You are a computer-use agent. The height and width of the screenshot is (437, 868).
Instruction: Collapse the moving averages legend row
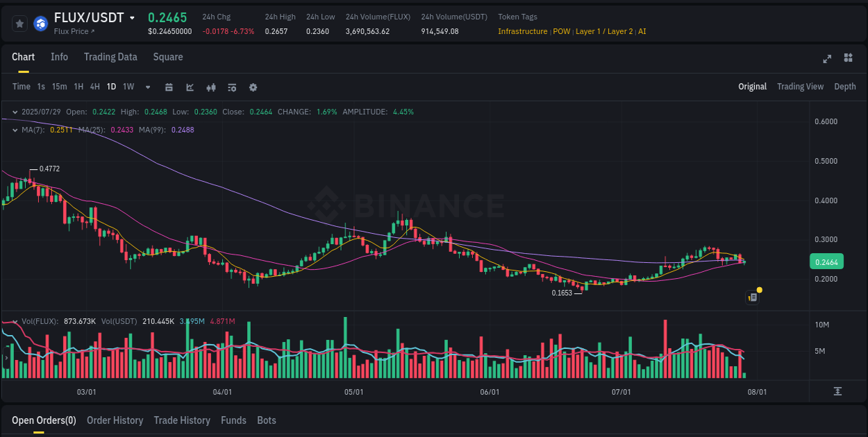[x=15, y=130]
